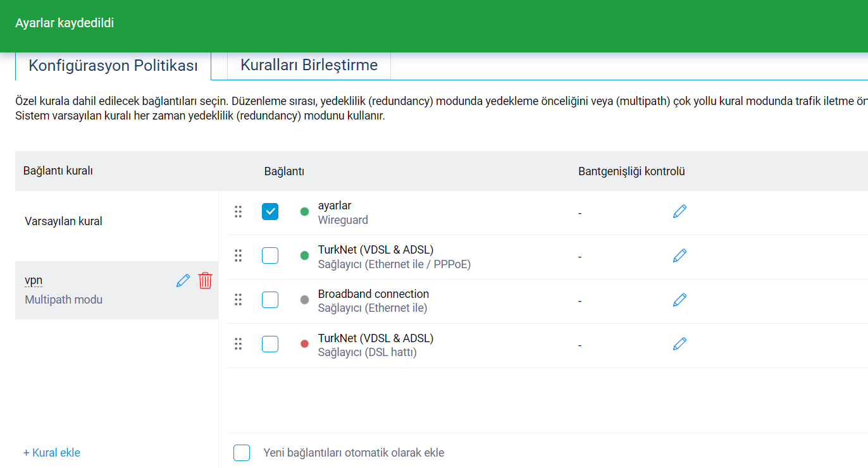Delete the vpn rule via trash icon
The width and height of the screenshot is (868, 468).
[x=205, y=281]
